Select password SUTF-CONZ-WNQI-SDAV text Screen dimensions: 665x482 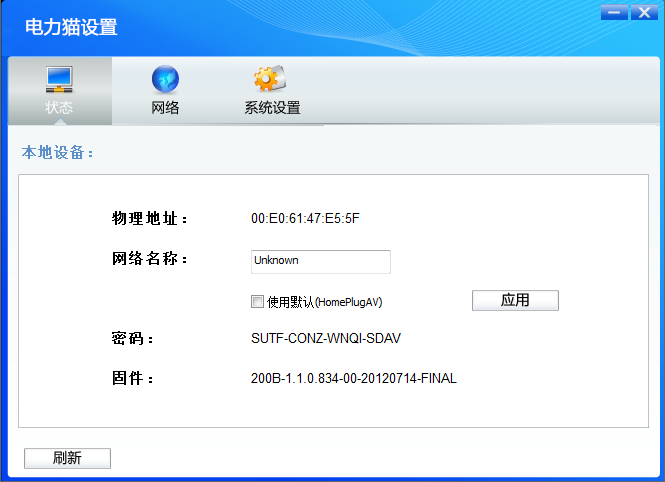click(326, 338)
